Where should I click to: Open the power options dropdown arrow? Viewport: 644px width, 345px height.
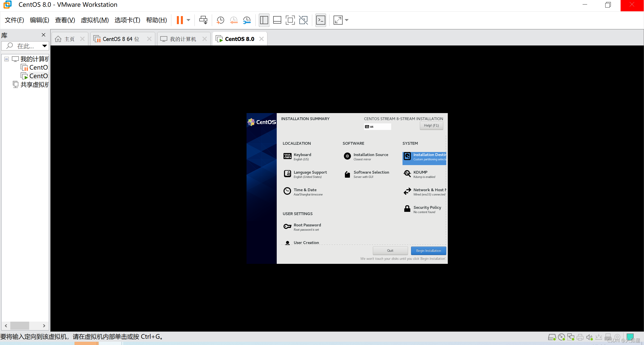coord(188,20)
